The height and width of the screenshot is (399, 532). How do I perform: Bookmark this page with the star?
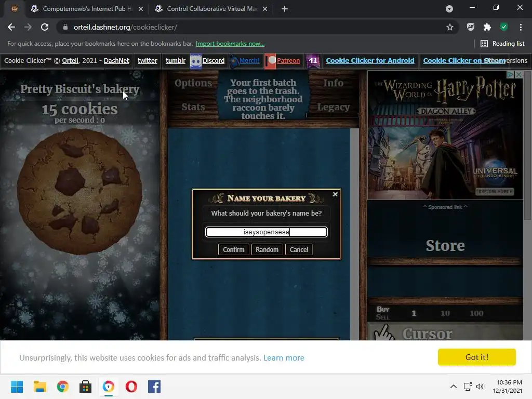(449, 27)
